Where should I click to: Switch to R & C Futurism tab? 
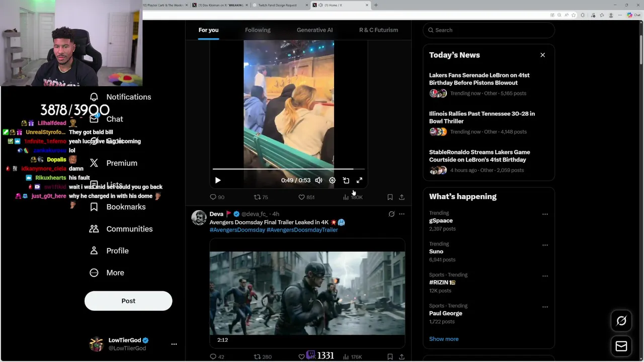[x=378, y=30]
